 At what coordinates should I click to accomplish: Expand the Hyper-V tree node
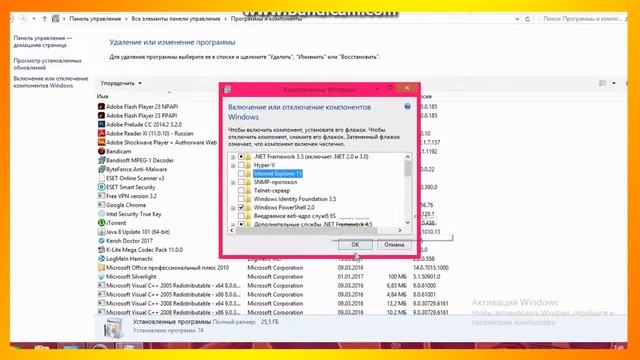pos(233,166)
